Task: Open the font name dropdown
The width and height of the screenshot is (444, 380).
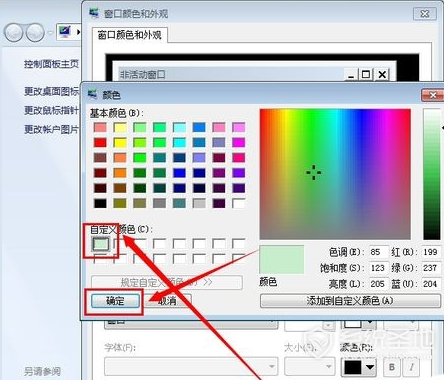Action: click(191, 367)
